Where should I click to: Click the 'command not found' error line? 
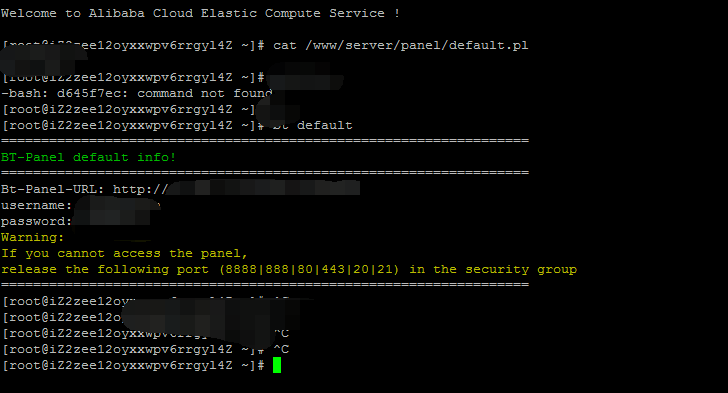[x=136, y=93]
